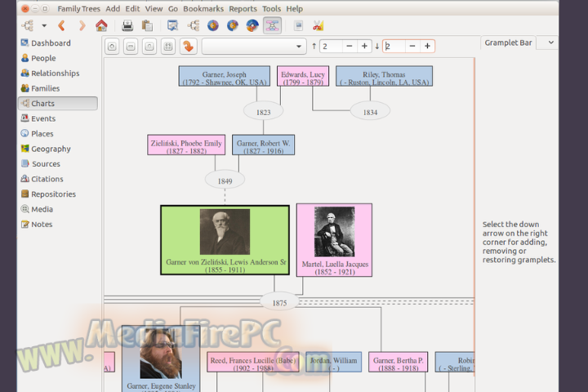Open the Go menu

click(173, 9)
